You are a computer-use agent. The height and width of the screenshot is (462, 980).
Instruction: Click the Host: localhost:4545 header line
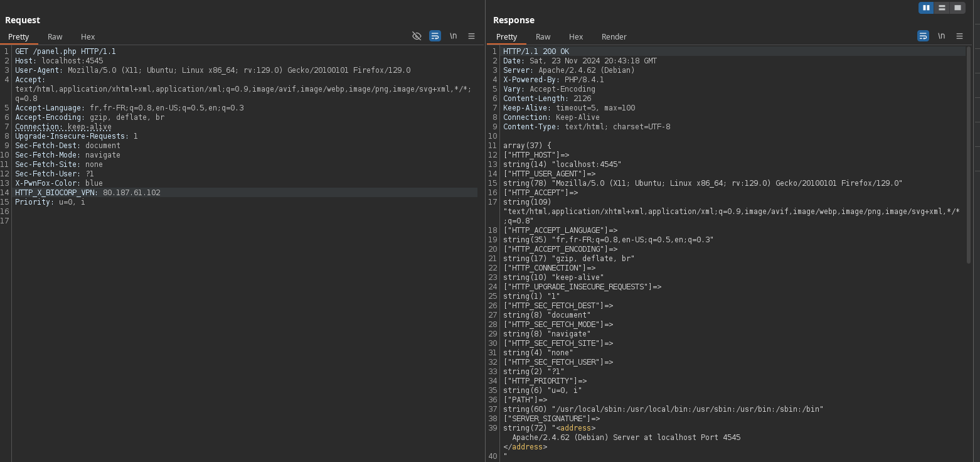tap(59, 61)
